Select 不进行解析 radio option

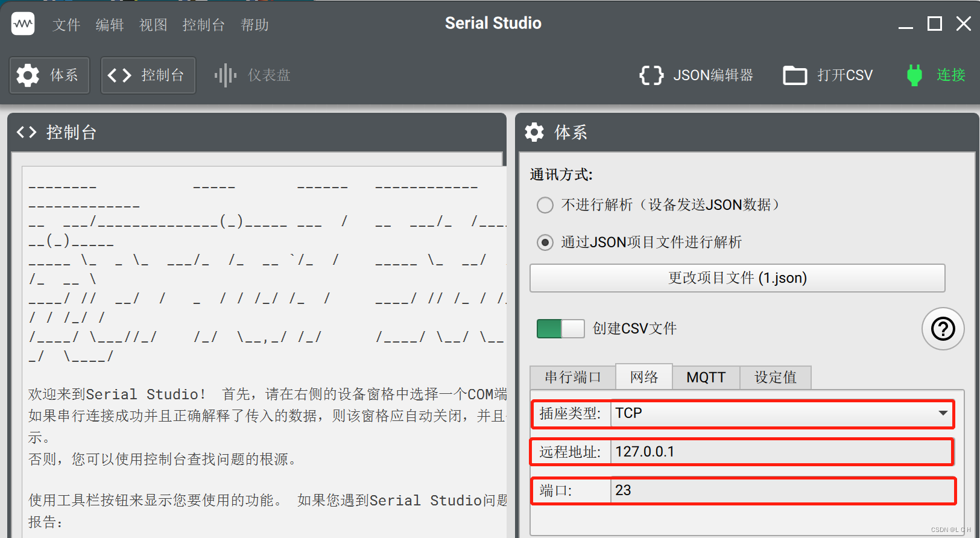(x=545, y=205)
